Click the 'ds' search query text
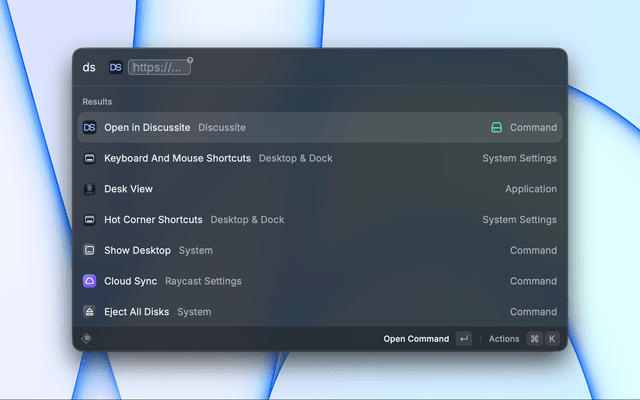The image size is (640, 400). [89, 67]
